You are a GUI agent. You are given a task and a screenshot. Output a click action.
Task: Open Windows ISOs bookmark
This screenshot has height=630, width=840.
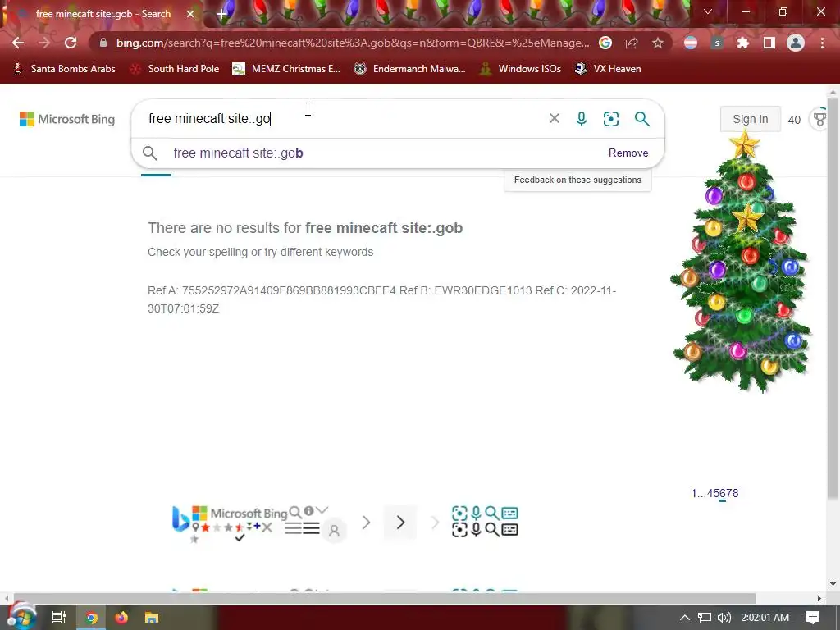coord(521,69)
